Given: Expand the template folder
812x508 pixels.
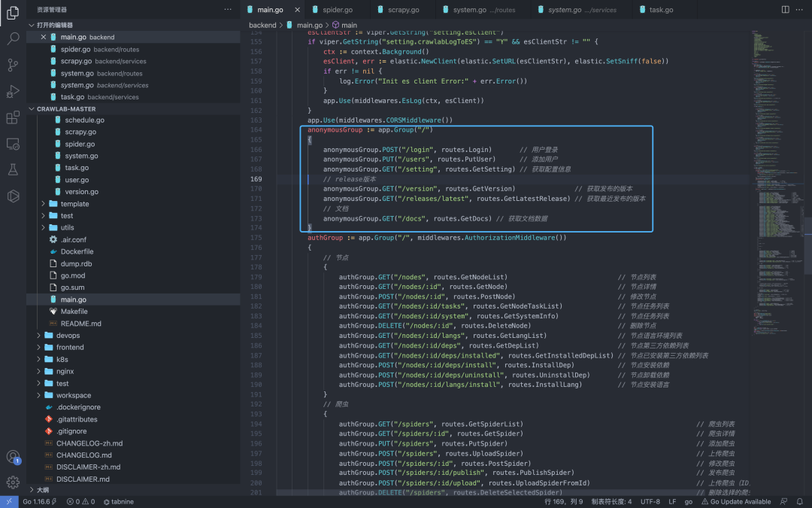Looking at the screenshot, I should pyautogui.click(x=74, y=204).
